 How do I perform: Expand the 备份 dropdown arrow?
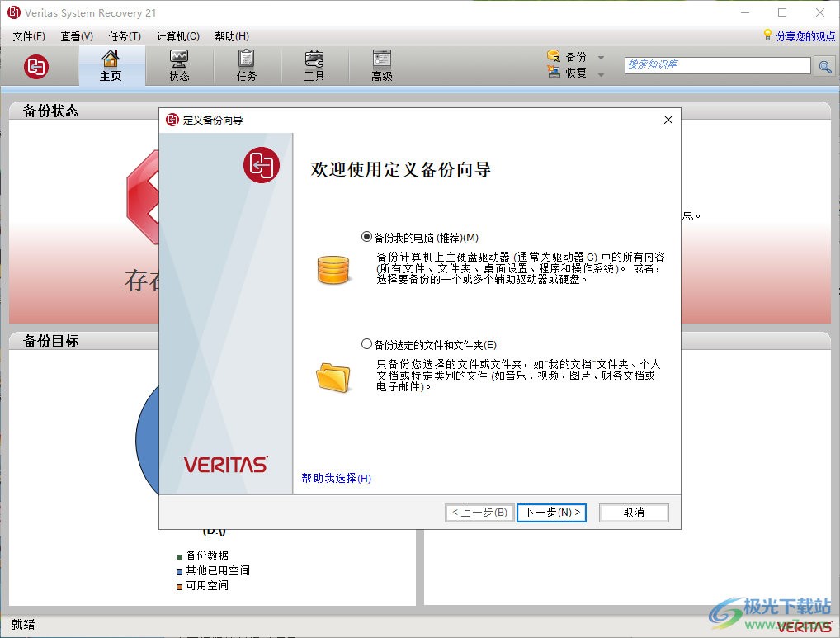601,56
